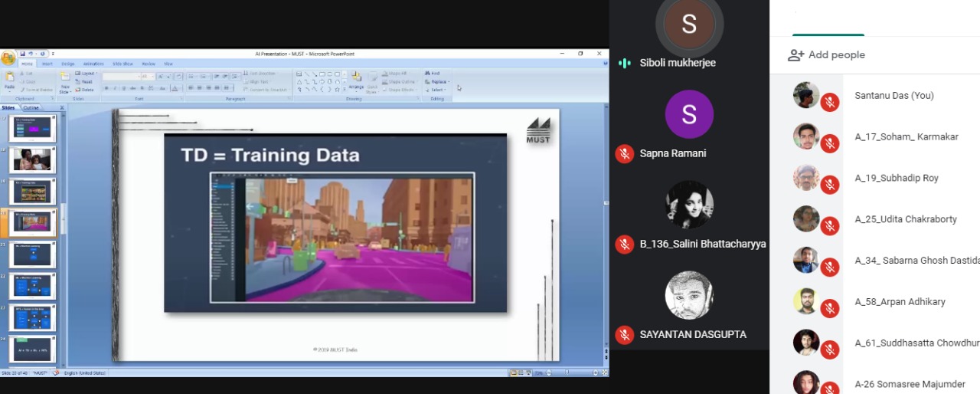Select the Machine Learning slide thumbnail 21
This screenshot has height=394, width=980.
(33, 254)
